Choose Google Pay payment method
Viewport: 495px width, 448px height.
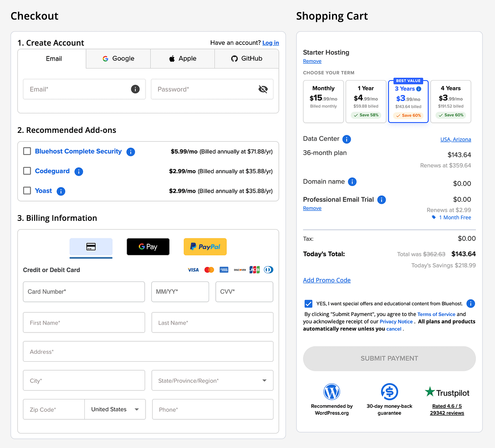click(x=148, y=247)
